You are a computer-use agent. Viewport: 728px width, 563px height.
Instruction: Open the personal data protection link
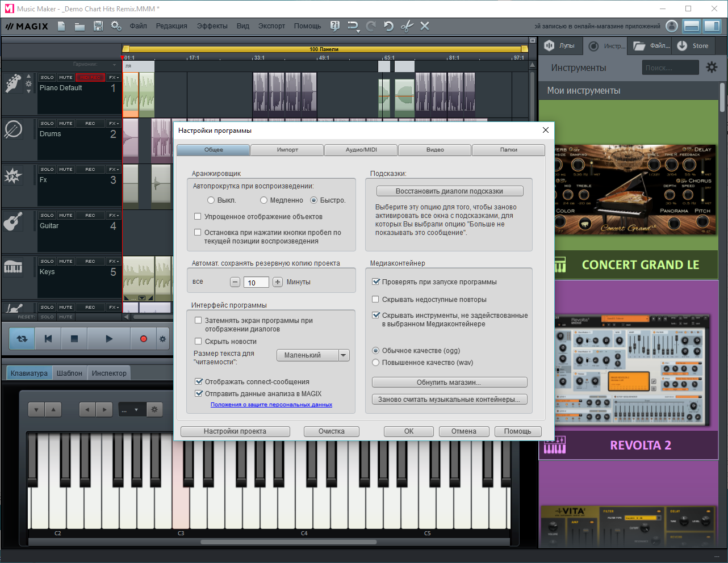[x=271, y=405]
